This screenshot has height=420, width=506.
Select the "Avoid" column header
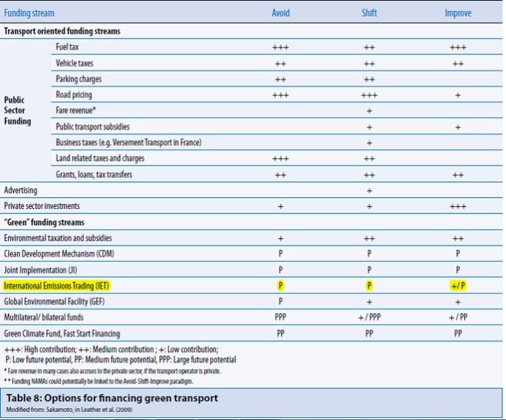coord(280,13)
